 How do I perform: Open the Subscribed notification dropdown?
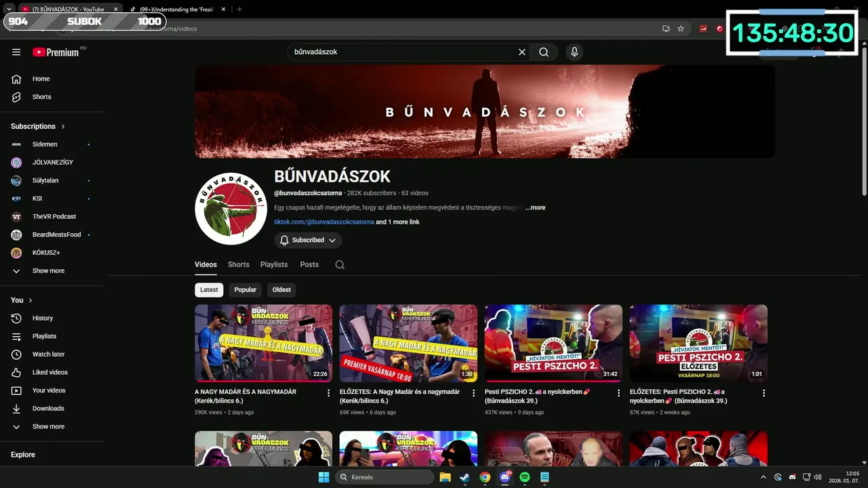(x=308, y=240)
